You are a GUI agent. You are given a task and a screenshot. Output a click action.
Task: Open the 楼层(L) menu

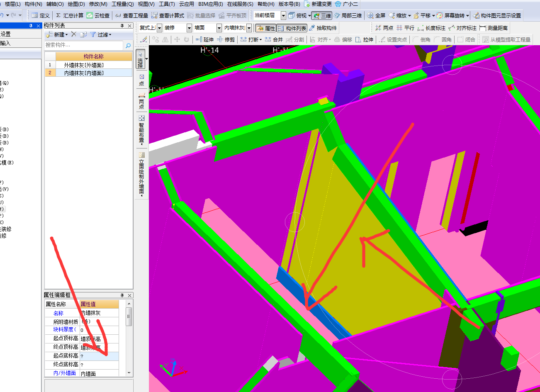pyautogui.click(x=13, y=4)
